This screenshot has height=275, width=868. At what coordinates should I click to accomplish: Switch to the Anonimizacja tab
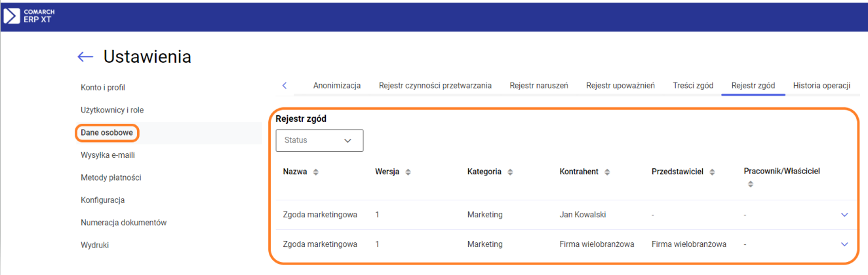click(x=337, y=86)
